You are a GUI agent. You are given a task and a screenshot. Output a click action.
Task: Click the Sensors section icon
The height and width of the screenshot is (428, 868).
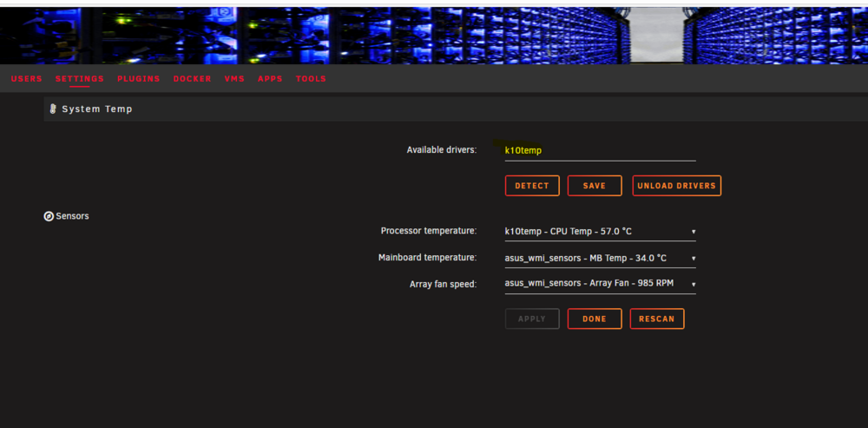49,216
